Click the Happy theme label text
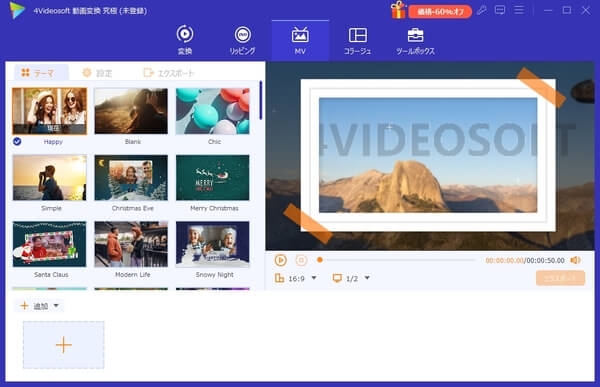Image resolution: width=600 pixels, height=387 pixels. tap(53, 142)
